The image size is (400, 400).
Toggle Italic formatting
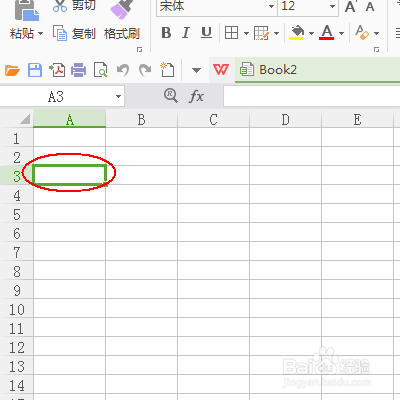click(186, 33)
